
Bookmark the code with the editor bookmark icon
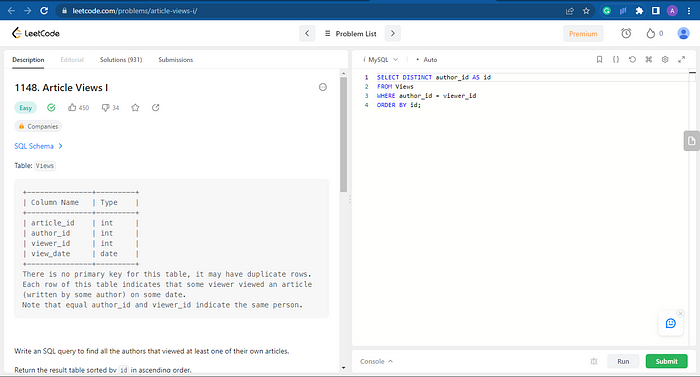[x=600, y=59]
